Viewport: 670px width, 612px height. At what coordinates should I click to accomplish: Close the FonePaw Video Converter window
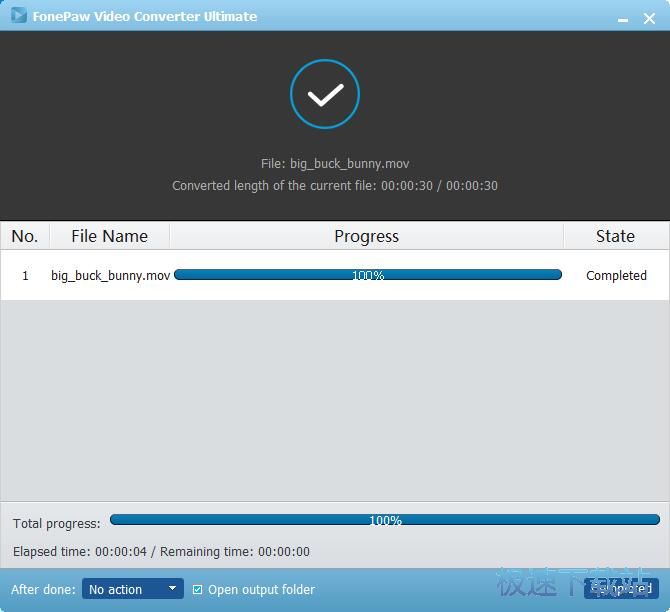pos(649,18)
